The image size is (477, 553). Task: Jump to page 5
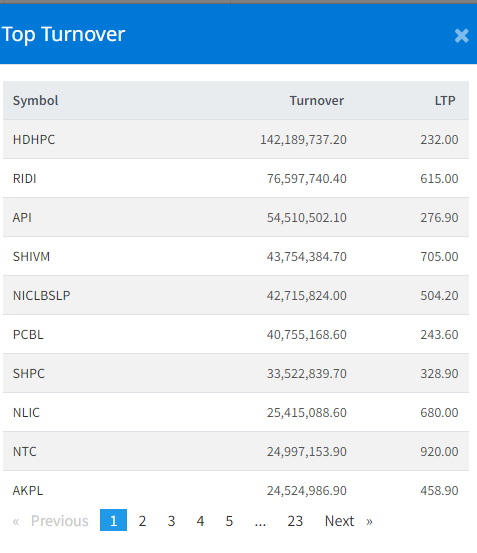(x=229, y=521)
